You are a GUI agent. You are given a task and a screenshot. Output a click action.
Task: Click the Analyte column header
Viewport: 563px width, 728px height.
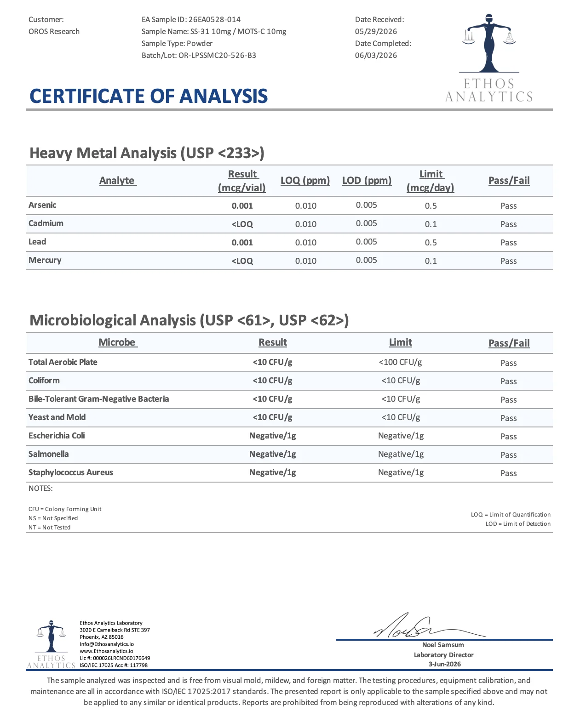coord(118,180)
